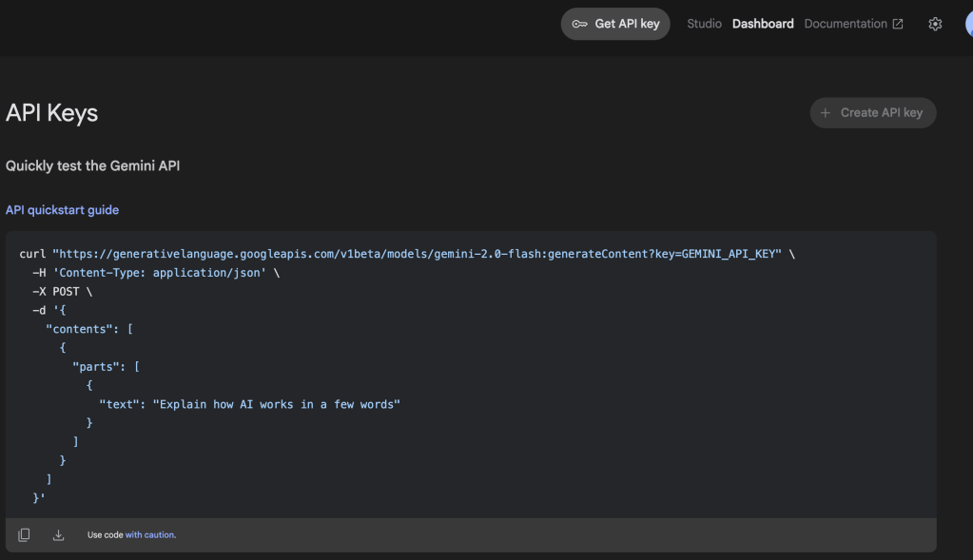The width and height of the screenshot is (973, 560).
Task: Follow the "with caution" link
Action: pyautogui.click(x=150, y=535)
